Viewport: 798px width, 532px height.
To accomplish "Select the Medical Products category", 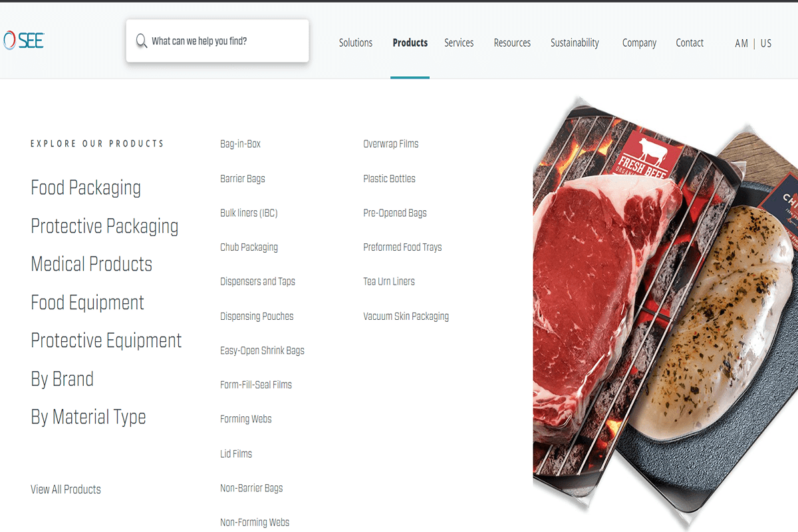I will 91,264.
